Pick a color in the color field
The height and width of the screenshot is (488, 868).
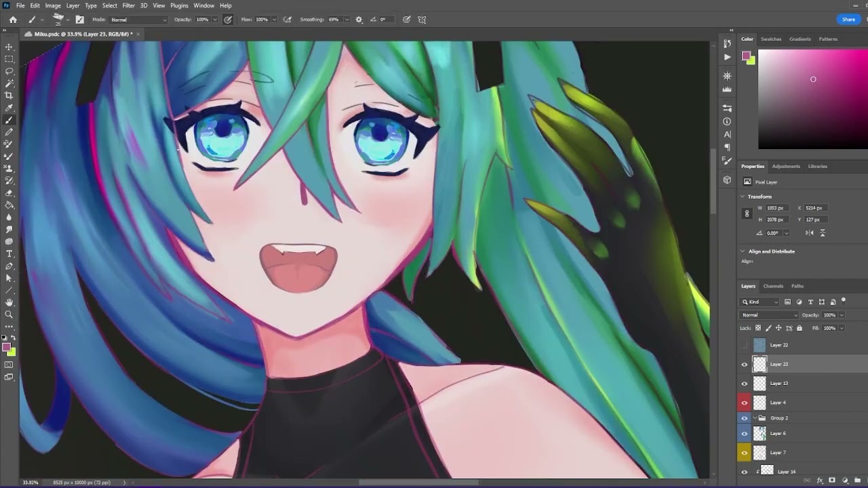812,99
